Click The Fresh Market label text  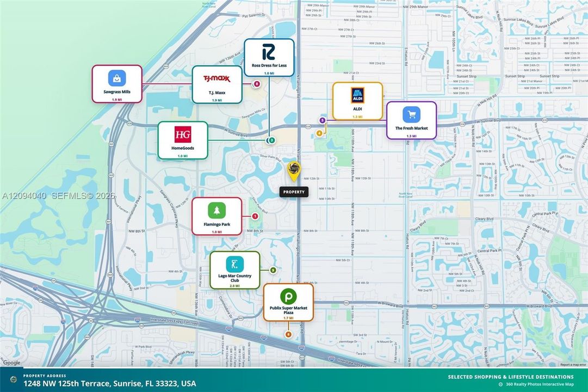click(411, 128)
